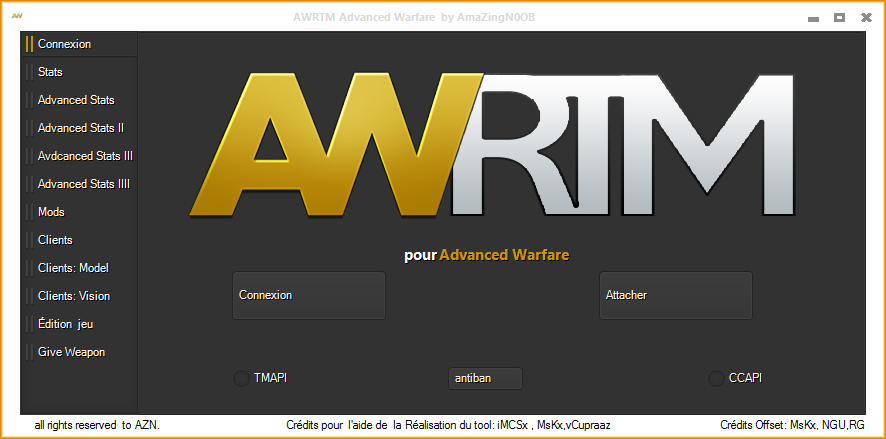This screenshot has height=439, width=886.
Task: Click 'all rights reserved to AZN.' text
Action: pos(97,425)
